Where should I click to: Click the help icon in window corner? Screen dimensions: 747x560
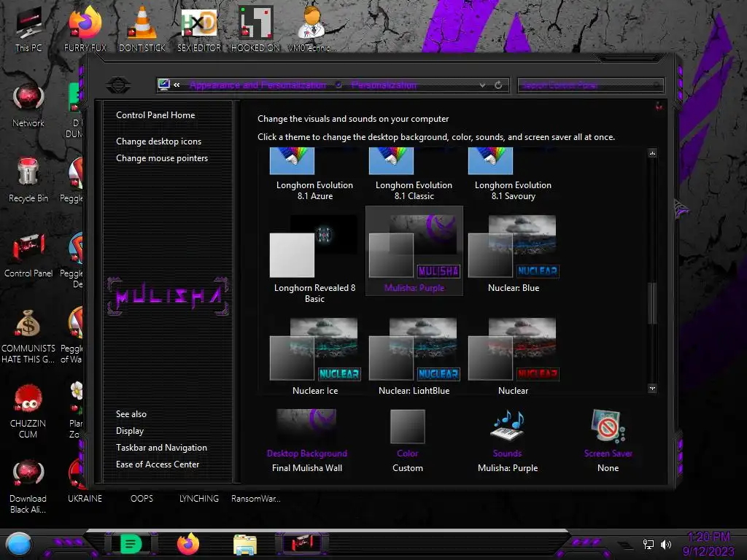tap(659, 106)
